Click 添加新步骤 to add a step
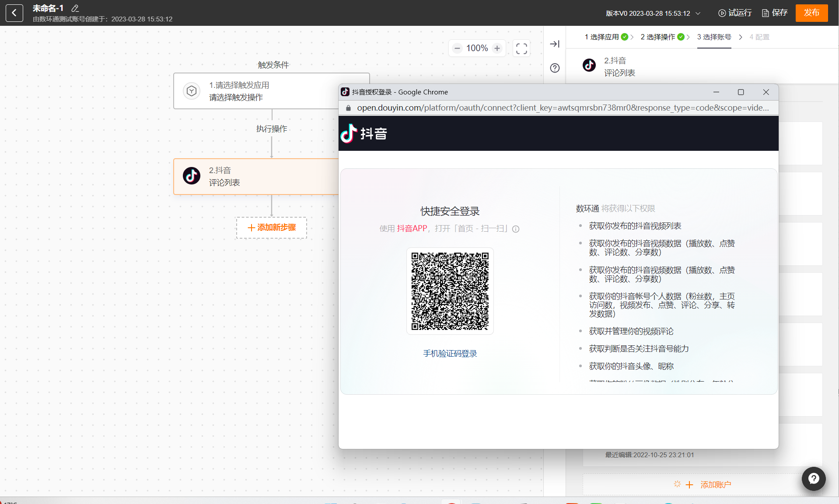Viewport: 839px width, 504px height. pos(272,228)
